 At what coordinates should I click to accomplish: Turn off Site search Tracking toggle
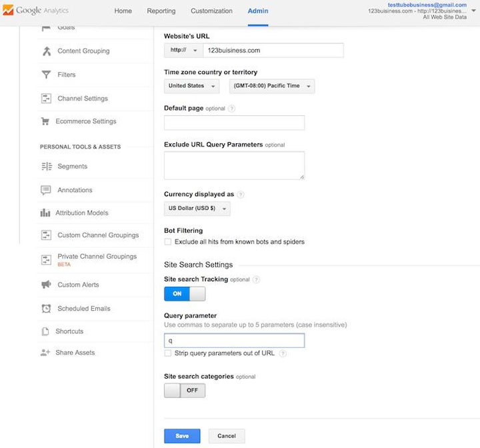tap(185, 294)
